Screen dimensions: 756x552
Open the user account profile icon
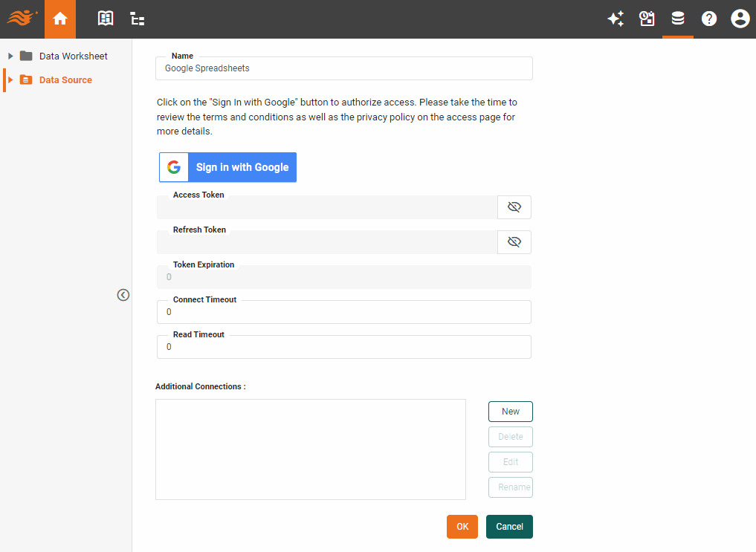click(740, 19)
